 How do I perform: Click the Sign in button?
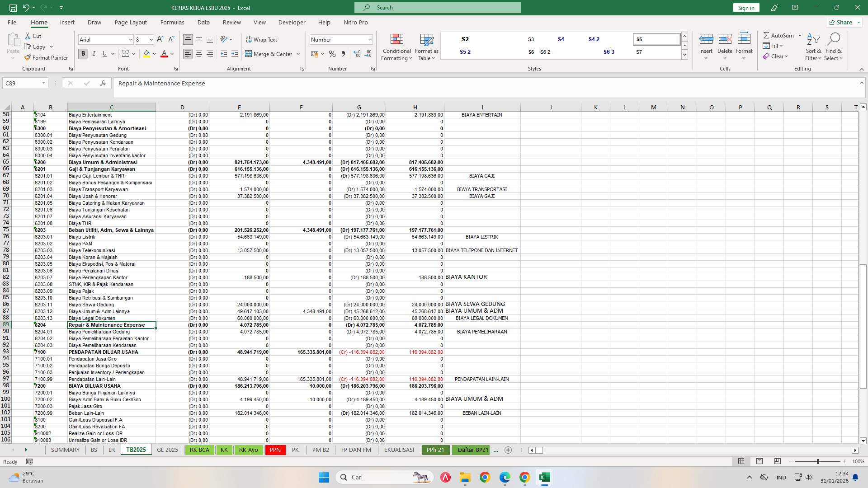coord(745,8)
